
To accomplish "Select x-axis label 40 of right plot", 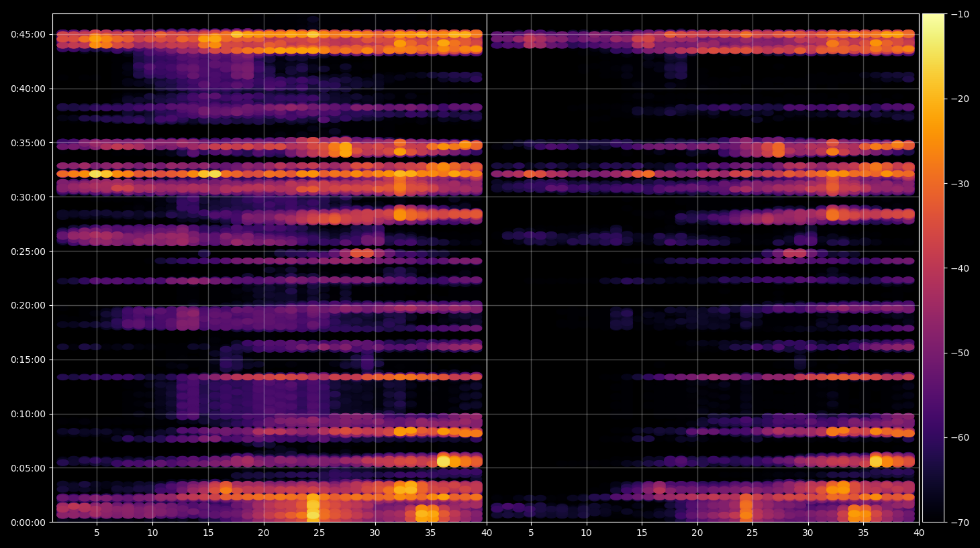I will pyautogui.click(x=919, y=533).
